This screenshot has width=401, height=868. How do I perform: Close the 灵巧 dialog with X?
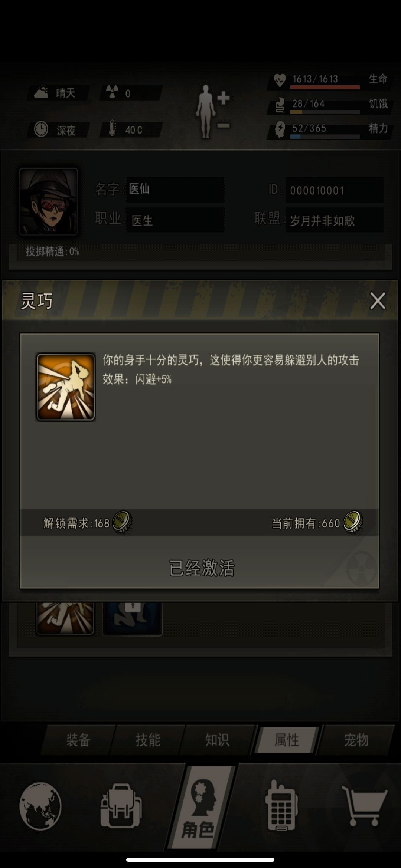[378, 301]
